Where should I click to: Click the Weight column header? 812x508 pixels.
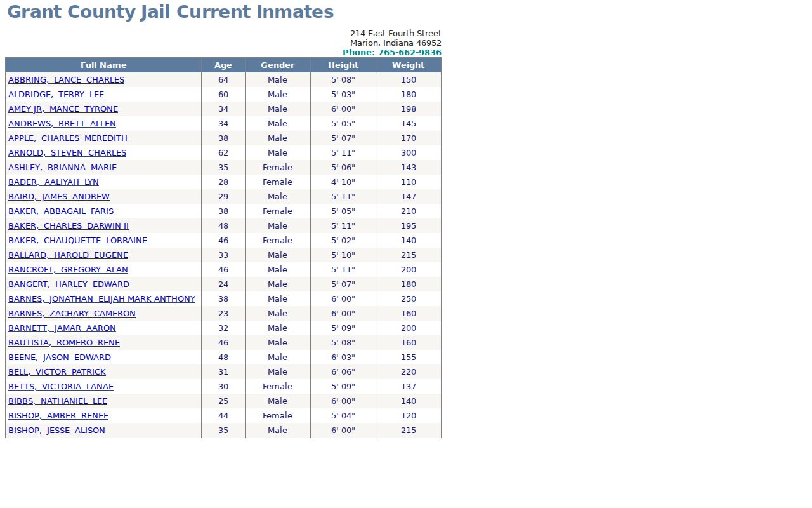409,65
